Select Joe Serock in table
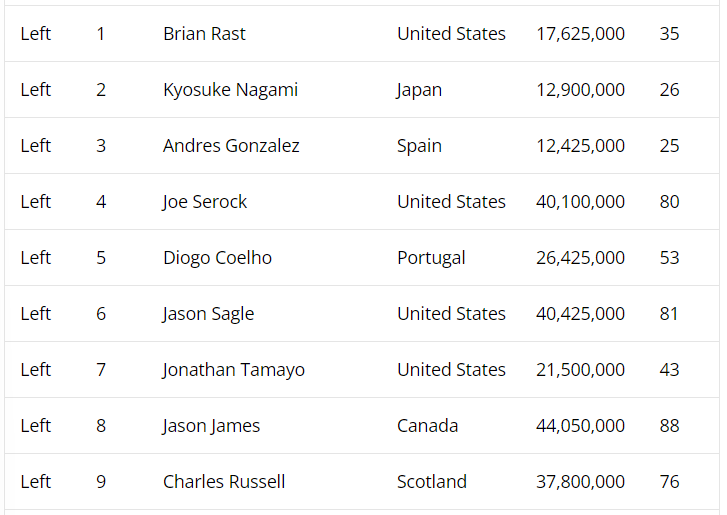The height and width of the screenshot is (515, 727). (x=205, y=202)
